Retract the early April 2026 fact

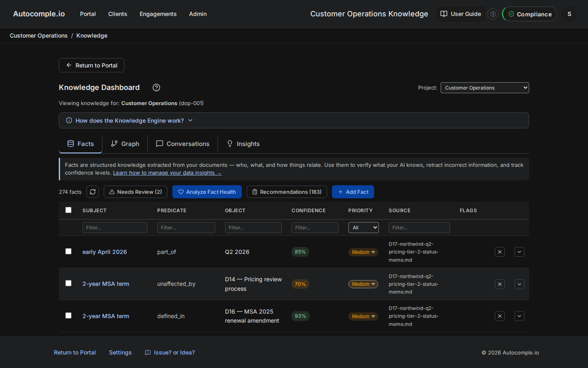click(x=500, y=252)
